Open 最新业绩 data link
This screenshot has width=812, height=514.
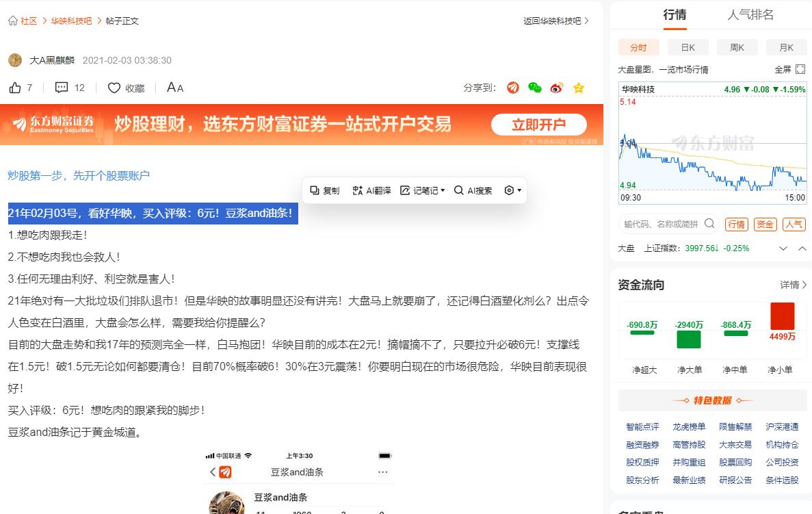click(x=689, y=480)
